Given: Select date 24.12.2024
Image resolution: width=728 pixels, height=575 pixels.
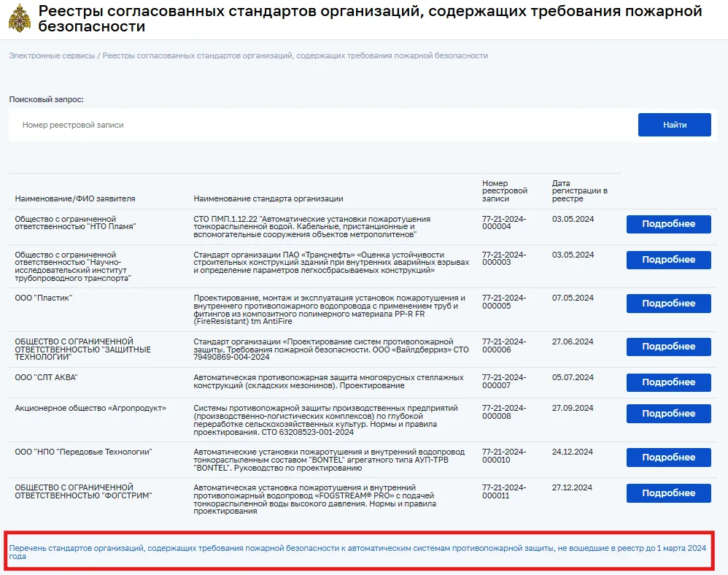Looking at the screenshot, I should pyautogui.click(x=572, y=452).
